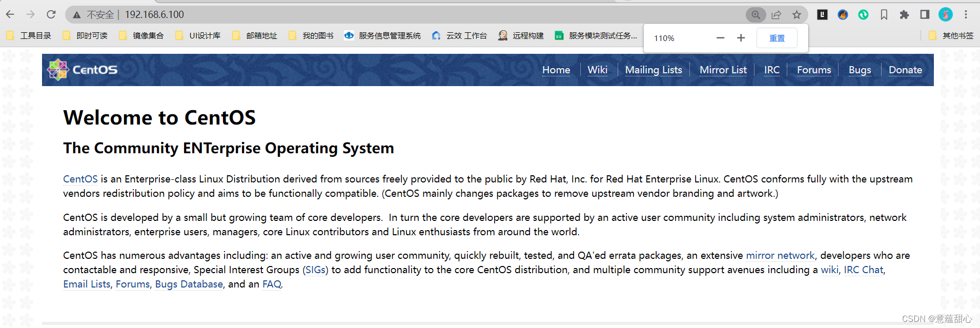The width and height of the screenshot is (980, 328).
Task: Open the user profile avatar
Action: pos(946,14)
